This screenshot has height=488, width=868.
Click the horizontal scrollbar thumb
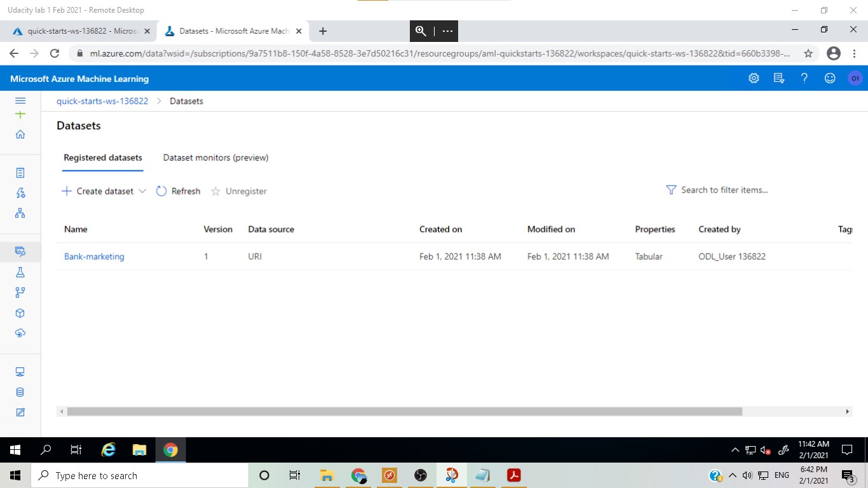point(405,412)
